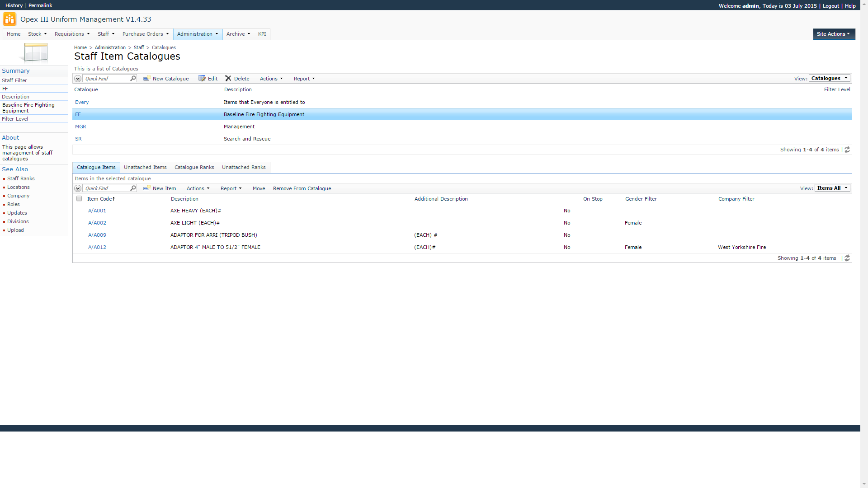Viewport: 868px width, 488px height.
Task: Click the Edit catalogue icon
Action: 202,78
